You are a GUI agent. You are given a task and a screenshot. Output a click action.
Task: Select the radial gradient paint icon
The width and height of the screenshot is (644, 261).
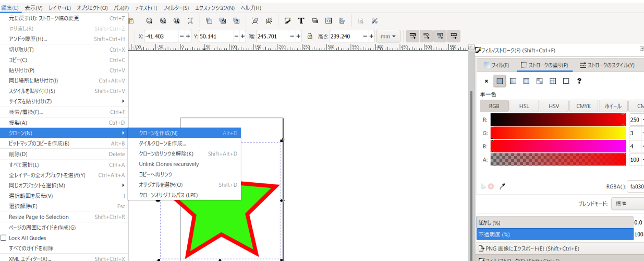pyautogui.click(x=526, y=81)
